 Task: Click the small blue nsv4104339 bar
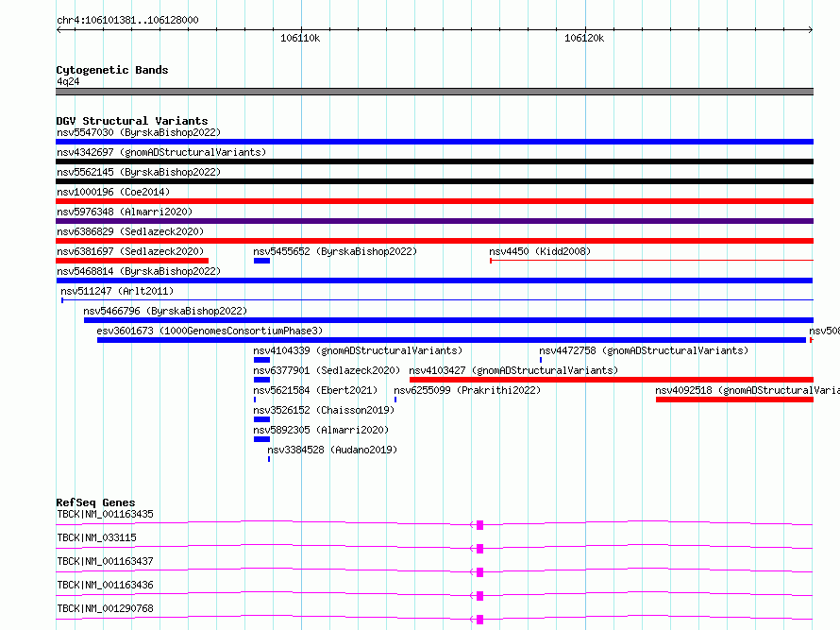coord(262,360)
